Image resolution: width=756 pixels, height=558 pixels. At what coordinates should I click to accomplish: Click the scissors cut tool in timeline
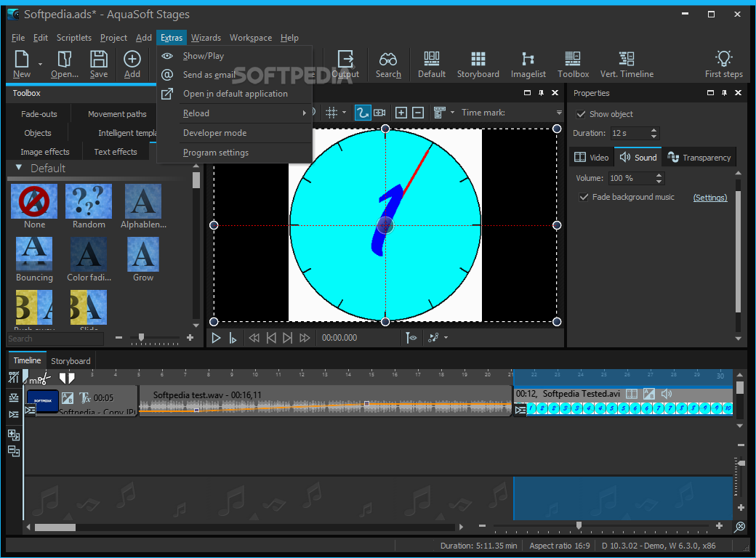click(43, 379)
